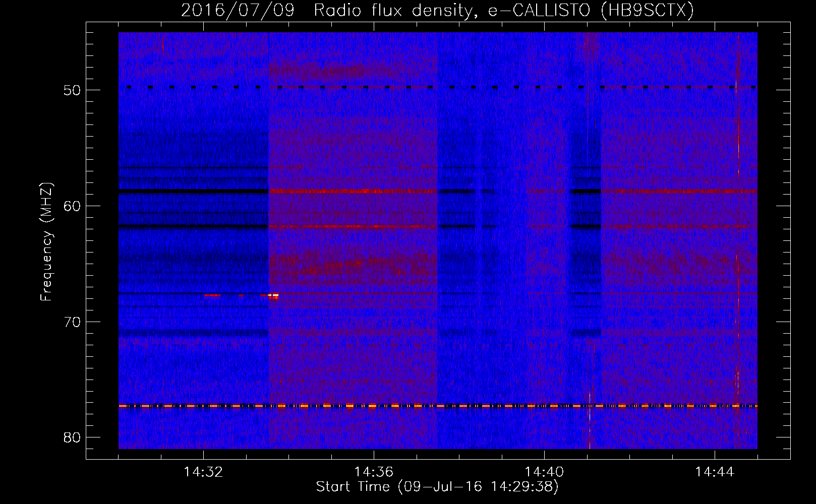Click the 60 MHz frequency axis label
816x504 pixels.
[72, 206]
